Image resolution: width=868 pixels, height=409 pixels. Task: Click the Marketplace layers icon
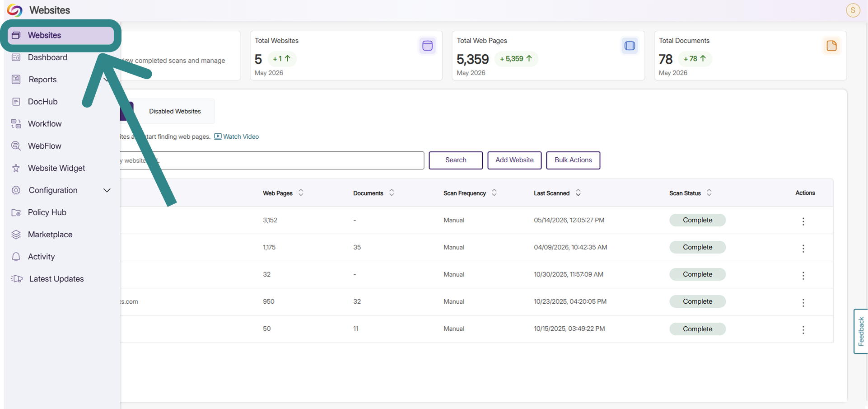click(16, 235)
